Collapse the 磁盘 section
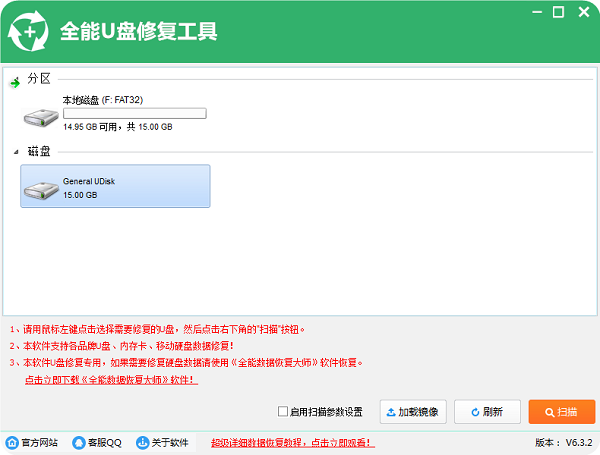The width and height of the screenshot is (600, 455). coord(15,151)
